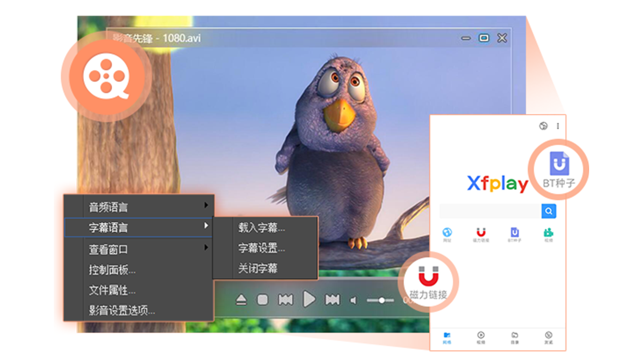The width and height of the screenshot is (644, 362).
Task: Switch to the 目录 directory tab
Action: point(515,336)
